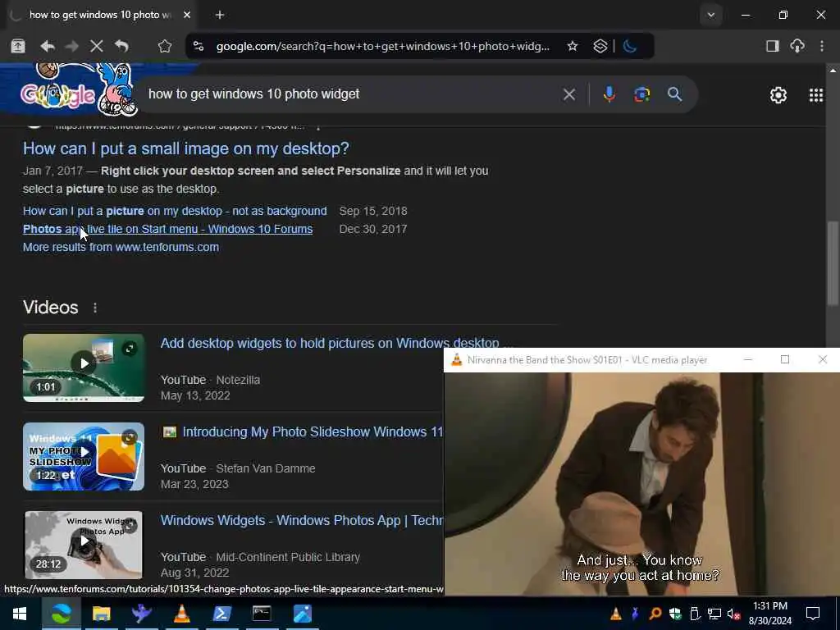This screenshot has height=630, width=840.
Task: Click the USB device tray icon
Action: click(695, 614)
